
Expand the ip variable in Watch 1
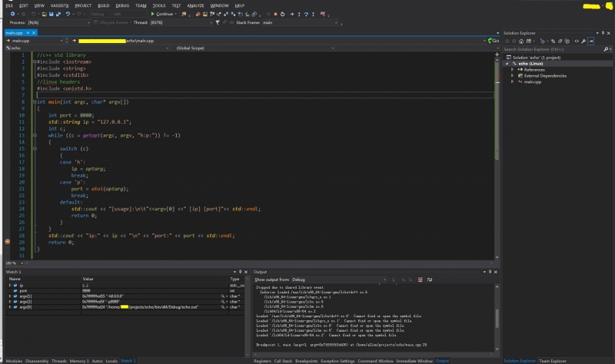coord(10,285)
